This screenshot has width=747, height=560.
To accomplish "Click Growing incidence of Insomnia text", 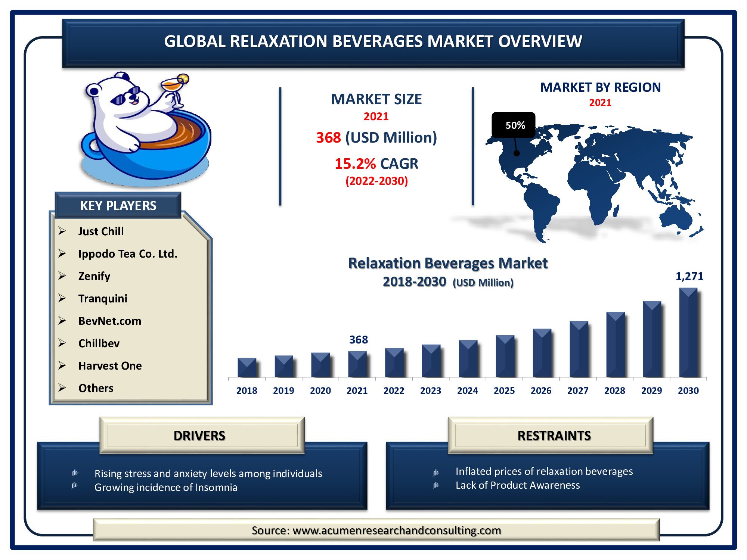I will 166,487.
